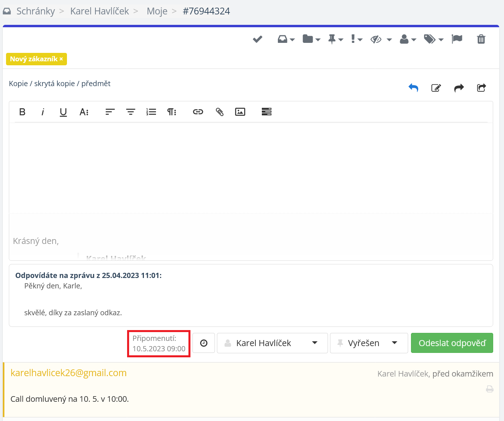Go to Schránky in breadcrumb
The width and height of the screenshot is (504, 421).
(35, 11)
